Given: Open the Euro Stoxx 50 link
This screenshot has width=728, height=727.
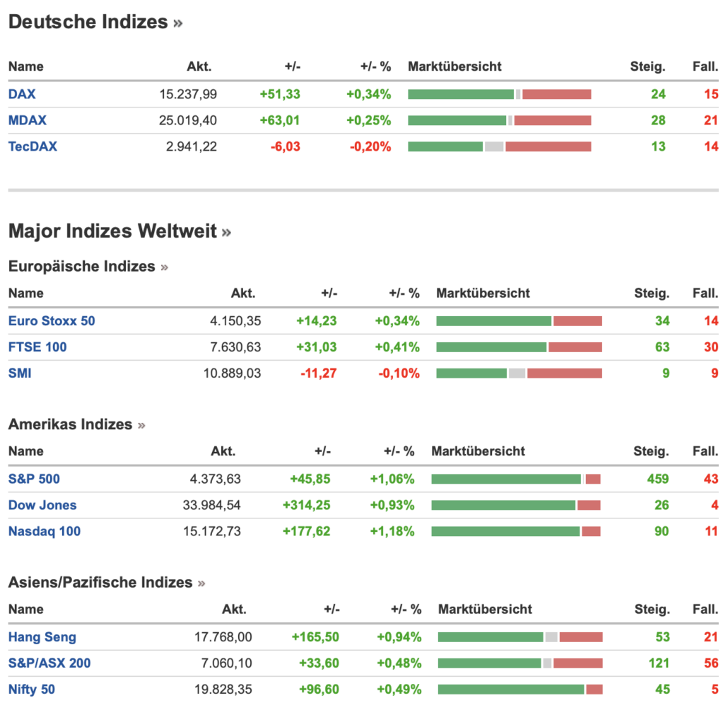Looking at the screenshot, I should 52,321.
